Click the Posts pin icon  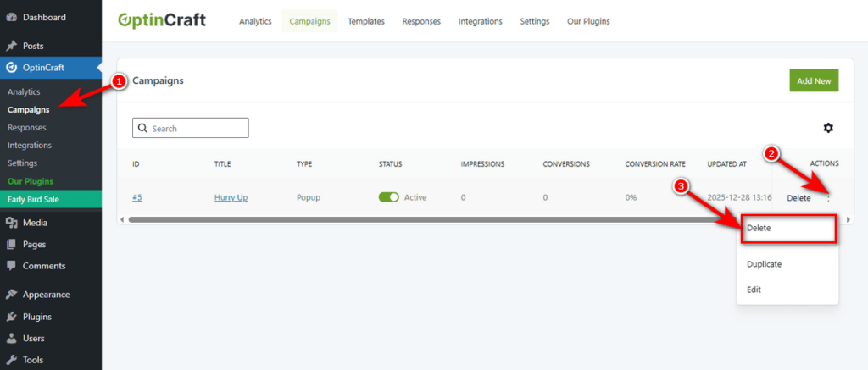pyautogui.click(x=11, y=46)
